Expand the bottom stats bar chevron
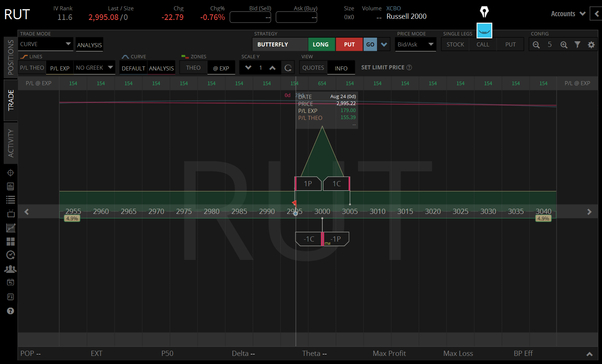The width and height of the screenshot is (602, 364). point(589,354)
